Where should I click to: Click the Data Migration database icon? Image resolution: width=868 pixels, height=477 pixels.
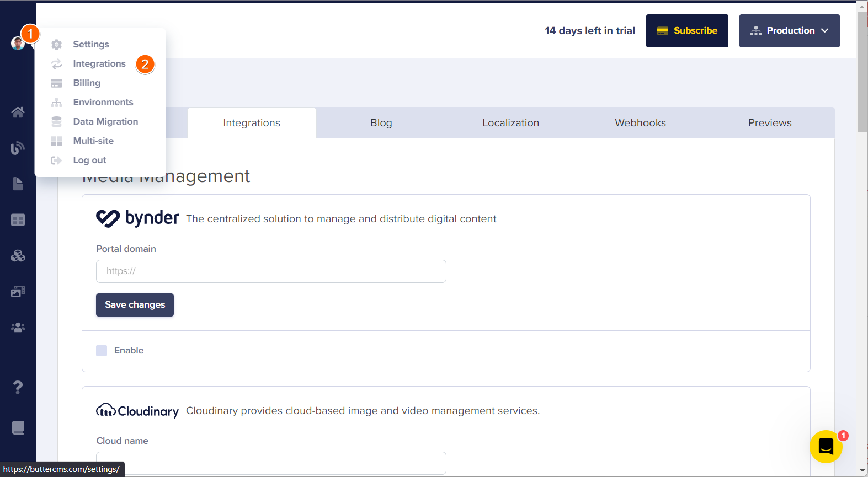[56, 122]
